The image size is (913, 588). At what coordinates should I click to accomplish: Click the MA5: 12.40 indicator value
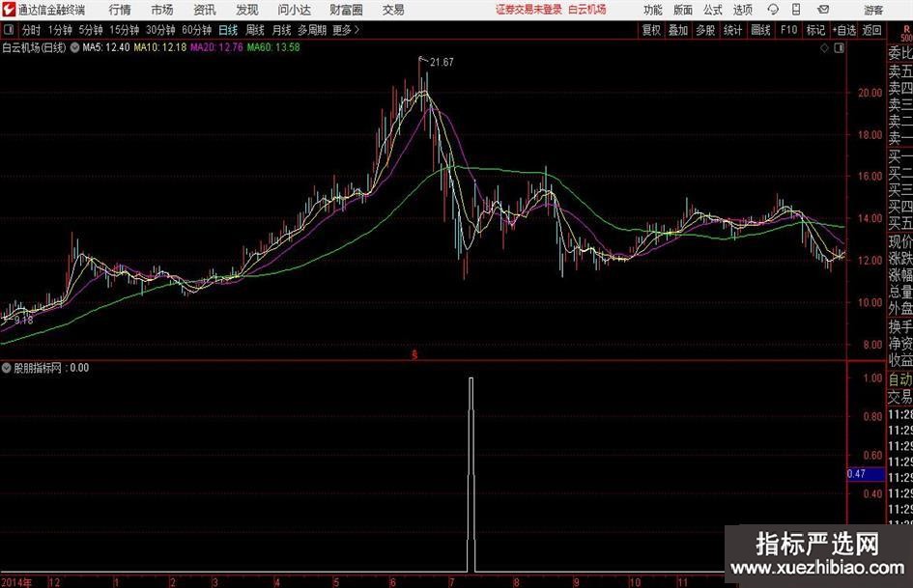[x=106, y=47]
